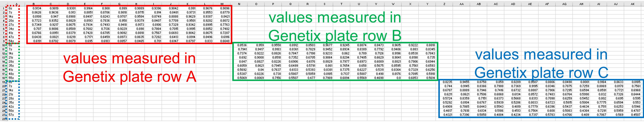The height and width of the screenshot is (122, 644).
Task: Select the cell containing 0.9134
Action: tap(34, 8)
